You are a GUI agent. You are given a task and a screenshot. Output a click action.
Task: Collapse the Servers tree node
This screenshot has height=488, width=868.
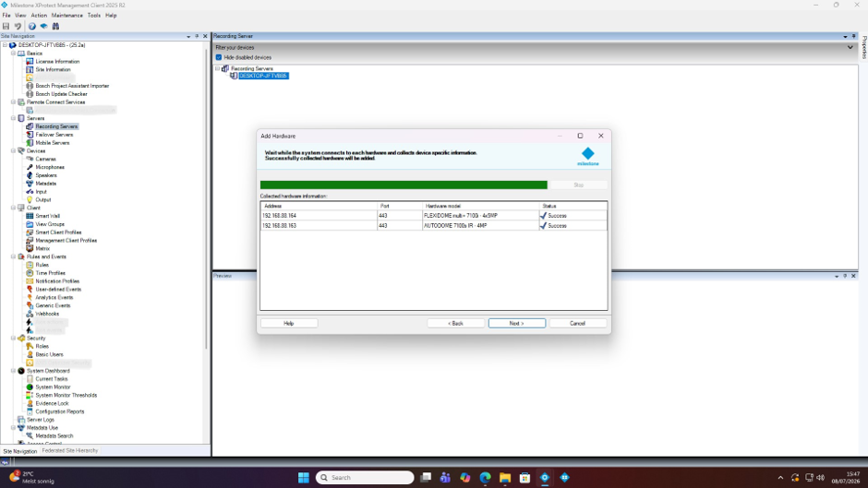coord(13,118)
